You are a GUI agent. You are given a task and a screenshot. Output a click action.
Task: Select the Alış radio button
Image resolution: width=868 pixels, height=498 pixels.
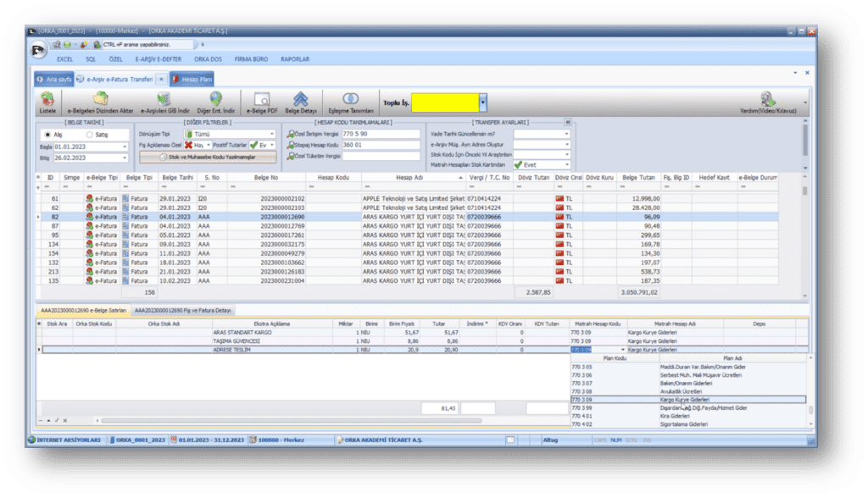point(47,134)
